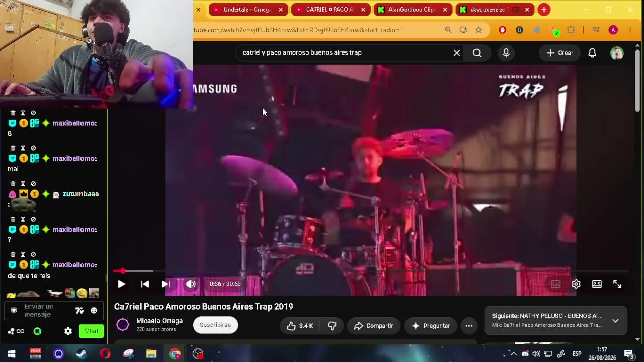This screenshot has width=644, height=362.
Task: Expand the Siguiente mix playlist panel
Action: coord(615,321)
